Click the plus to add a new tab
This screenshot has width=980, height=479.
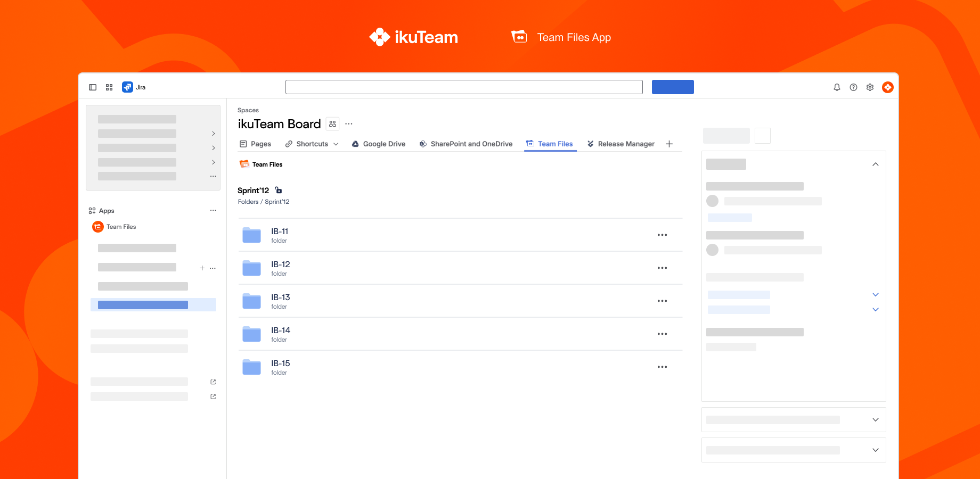coord(669,144)
